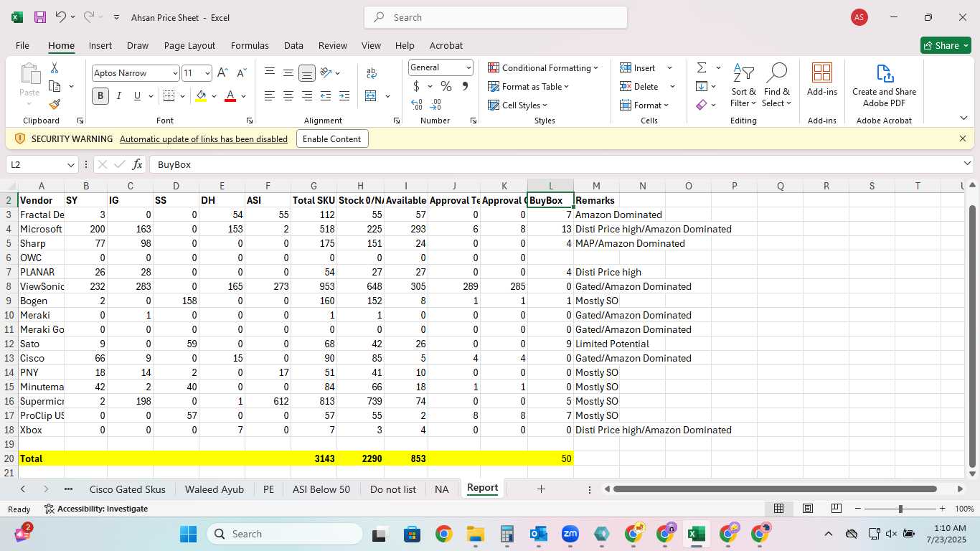Click the Comma Style icon
The image size is (980, 551).
[x=465, y=86]
